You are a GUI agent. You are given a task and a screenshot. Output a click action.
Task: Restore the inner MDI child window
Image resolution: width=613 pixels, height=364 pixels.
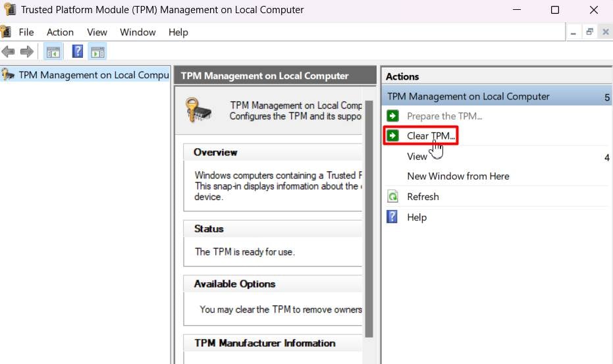(589, 32)
